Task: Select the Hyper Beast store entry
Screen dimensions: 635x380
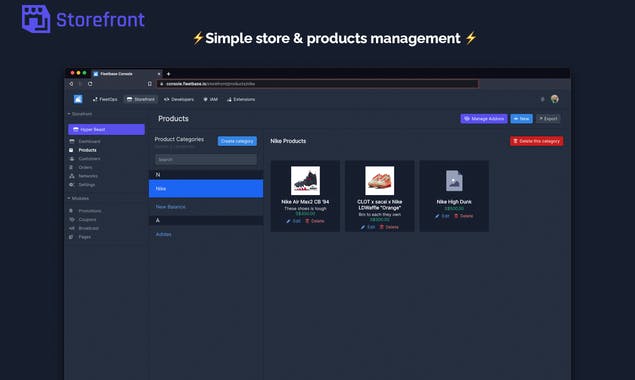Action: 107,129
